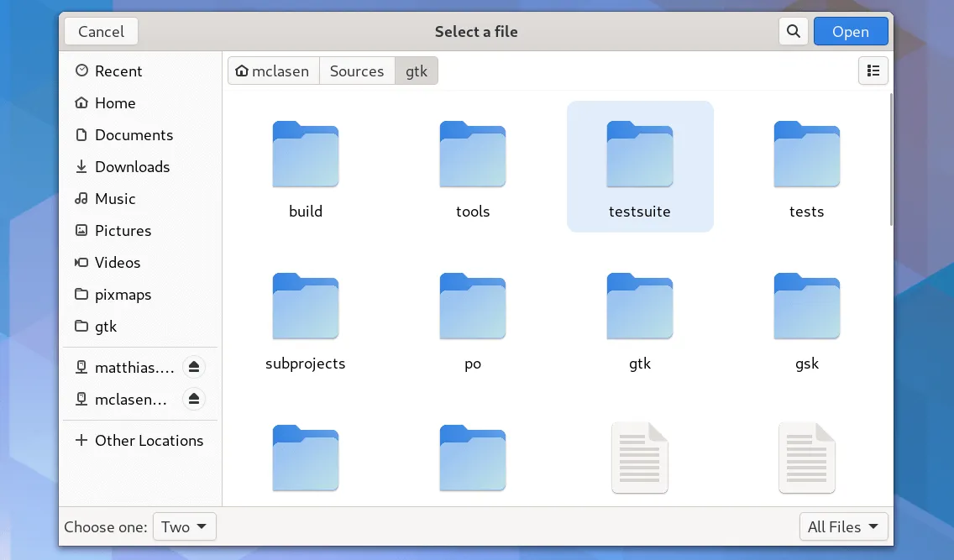Viewport: 954px width, 560px height.
Task: Select the mclasen breadcrumb tab
Action: point(273,71)
